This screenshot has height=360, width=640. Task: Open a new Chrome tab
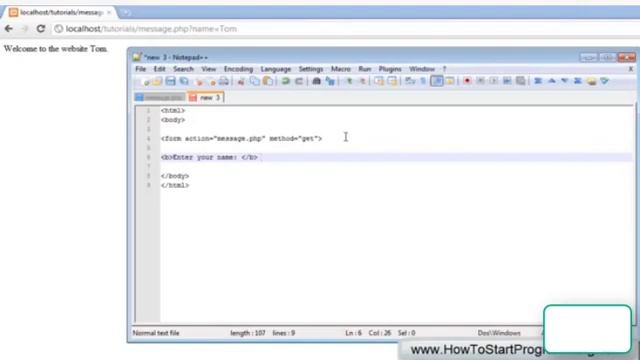pyautogui.click(x=126, y=13)
